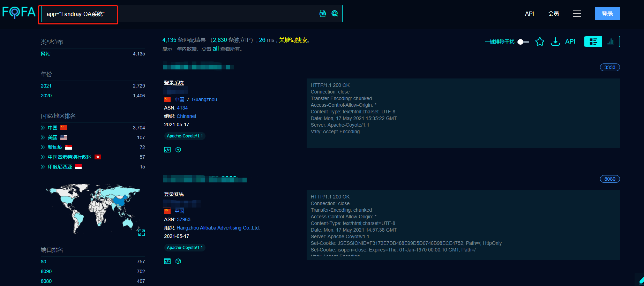644x286 pixels.
Task: Click China flag in second result
Action: (167, 211)
